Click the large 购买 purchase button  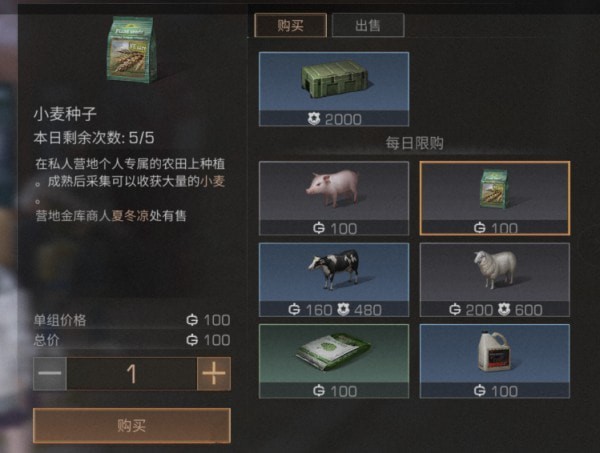click(x=132, y=425)
